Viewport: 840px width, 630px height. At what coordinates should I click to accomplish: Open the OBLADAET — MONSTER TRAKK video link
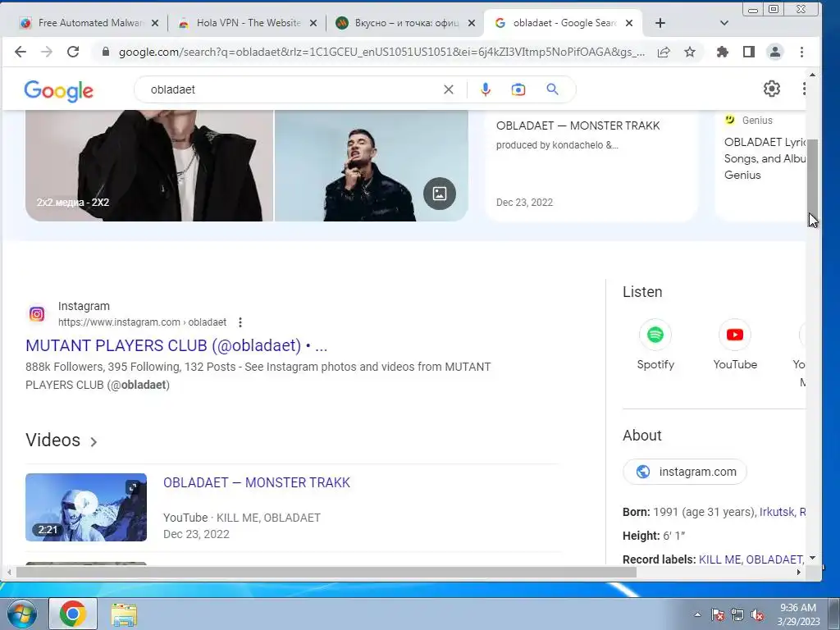pyautogui.click(x=257, y=482)
